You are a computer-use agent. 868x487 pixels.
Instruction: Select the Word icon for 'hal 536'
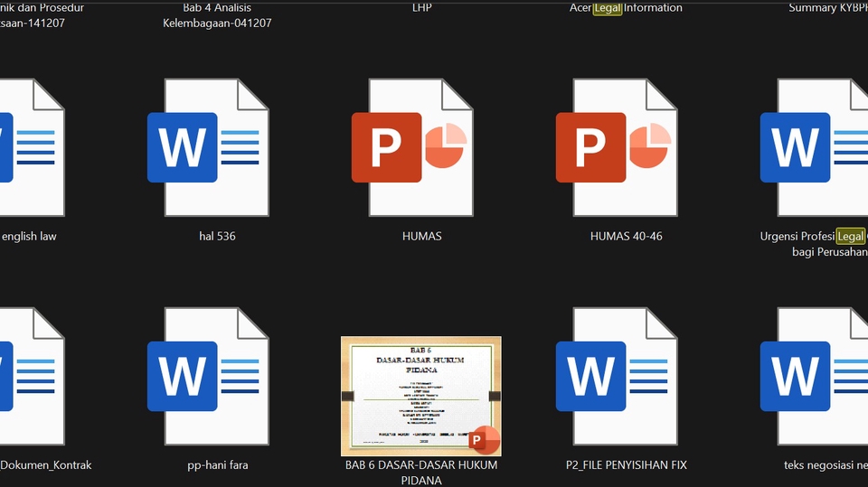coord(209,147)
